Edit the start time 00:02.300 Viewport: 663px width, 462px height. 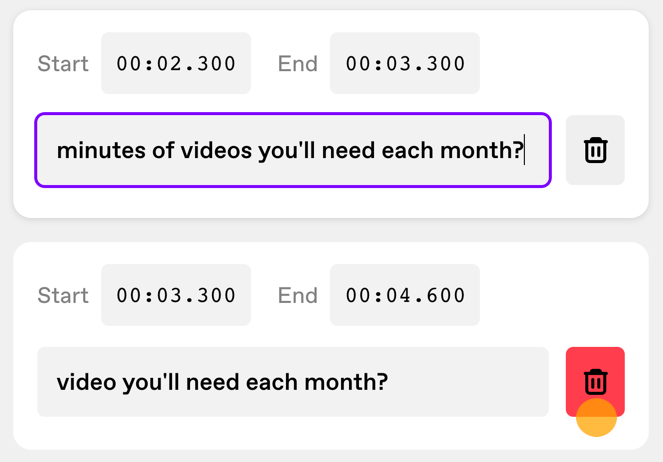coord(176,63)
